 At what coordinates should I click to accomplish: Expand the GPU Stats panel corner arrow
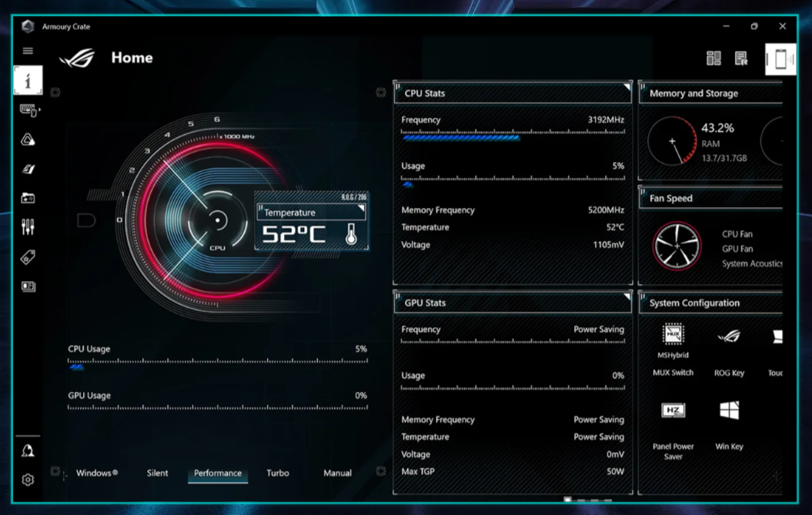pos(627,296)
